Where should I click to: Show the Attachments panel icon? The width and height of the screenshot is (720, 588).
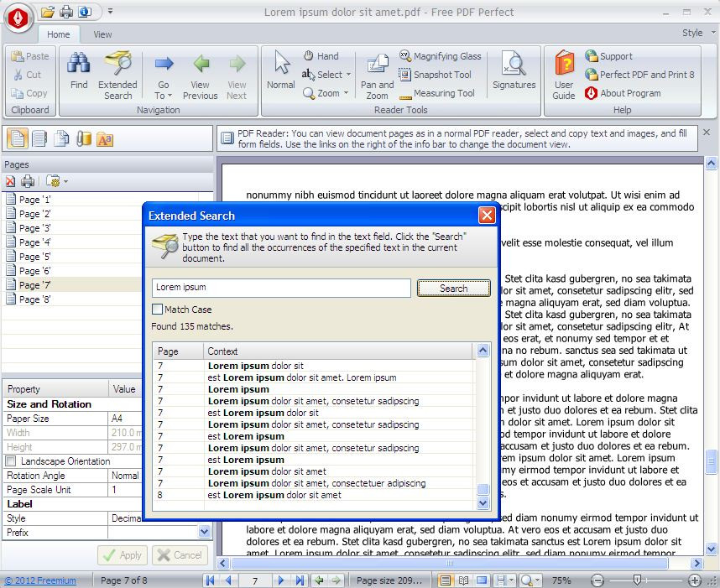point(84,138)
